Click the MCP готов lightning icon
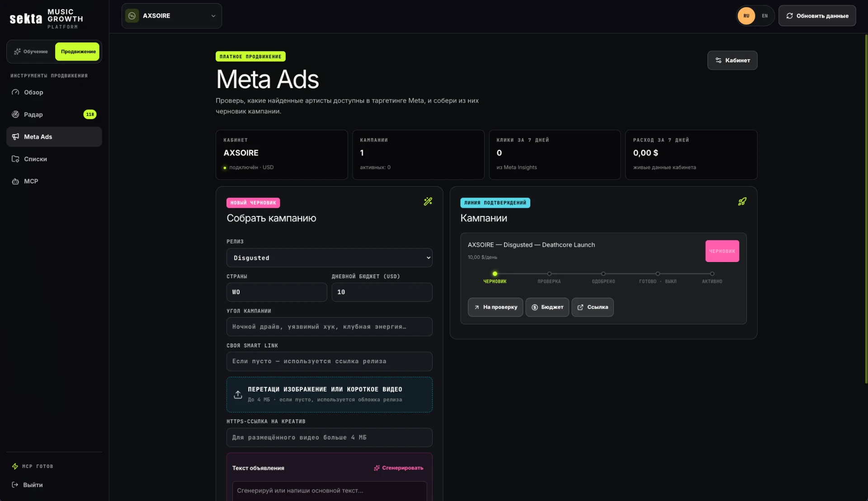Viewport: 868px width, 501px height. pos(15,466)
